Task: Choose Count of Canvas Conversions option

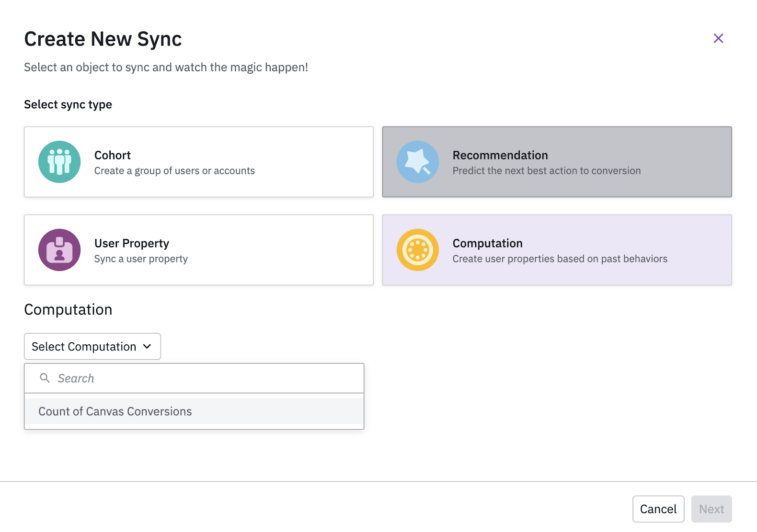Action: tap(115, 411)
